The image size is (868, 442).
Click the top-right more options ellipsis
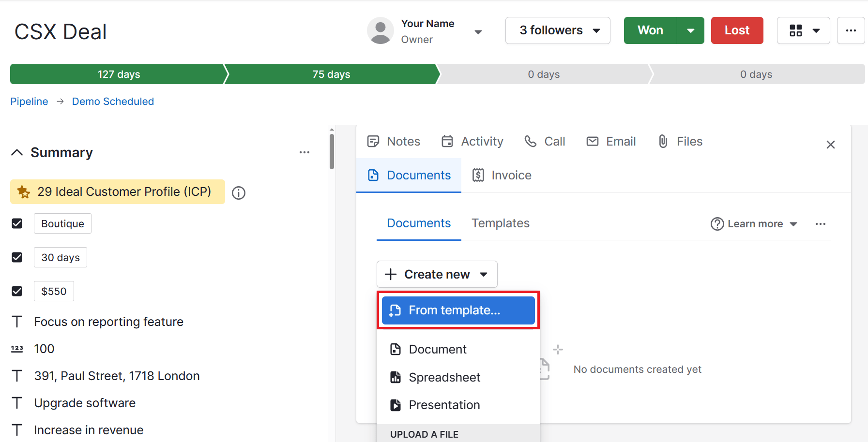[x=851, y=30]
